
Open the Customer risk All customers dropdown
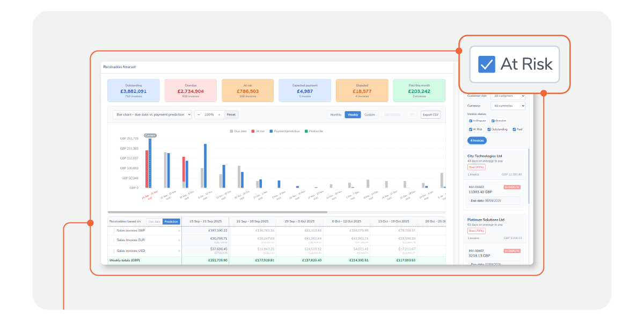coord(508,96)
